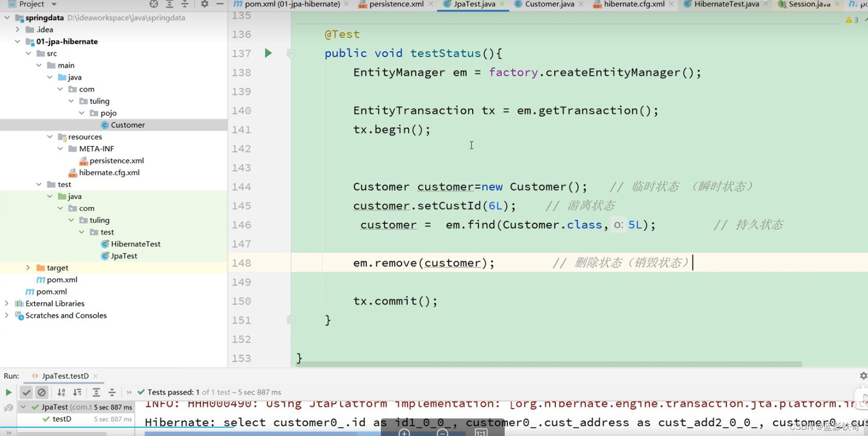
Task: Collapse the springdata root project node
Action: (x=7, y=18)
